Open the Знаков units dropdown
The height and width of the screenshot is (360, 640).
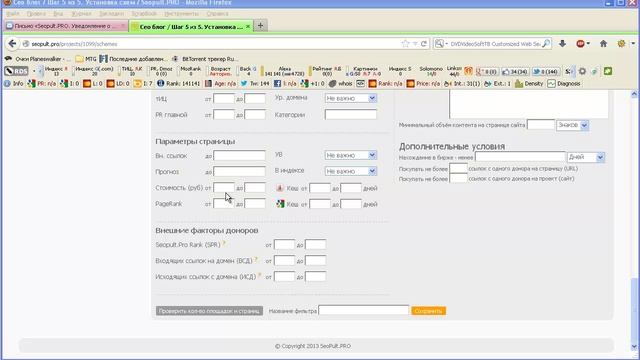572,125
